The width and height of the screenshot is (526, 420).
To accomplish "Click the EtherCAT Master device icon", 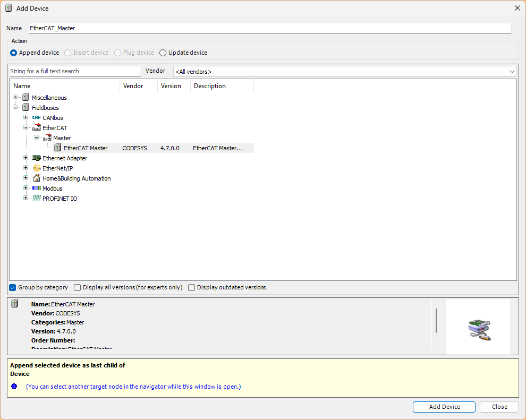I will coord(58,148).
